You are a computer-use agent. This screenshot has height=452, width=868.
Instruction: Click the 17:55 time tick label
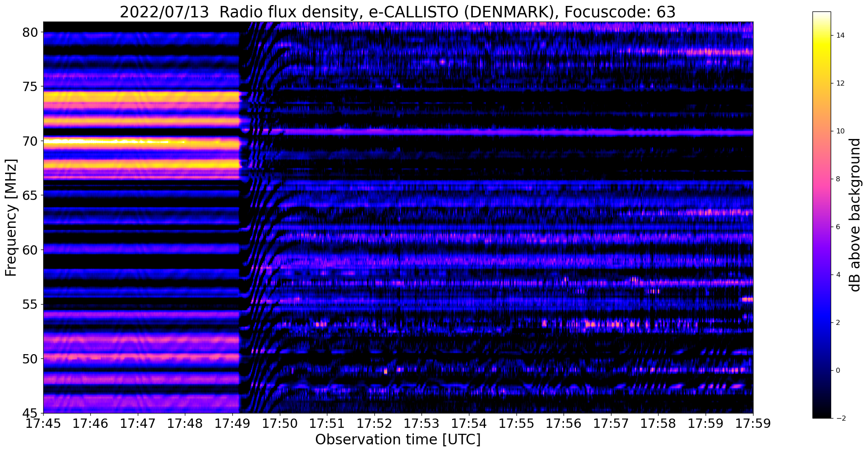pos(516,424)
